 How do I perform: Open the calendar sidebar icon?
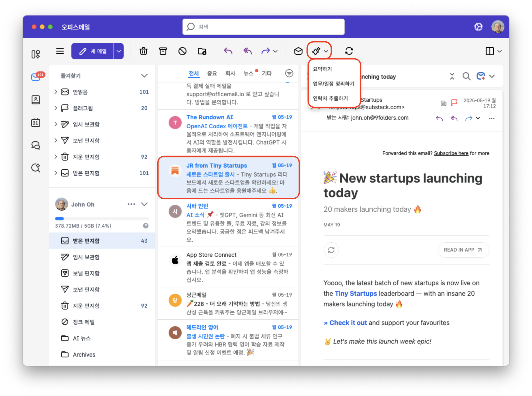coord(36,123)
